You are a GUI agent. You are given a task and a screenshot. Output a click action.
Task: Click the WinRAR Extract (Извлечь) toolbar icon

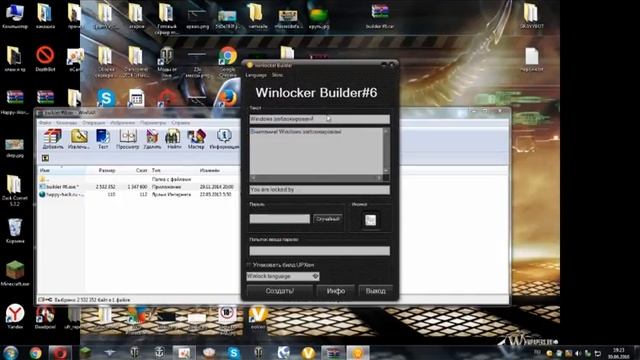pos(79,139)
